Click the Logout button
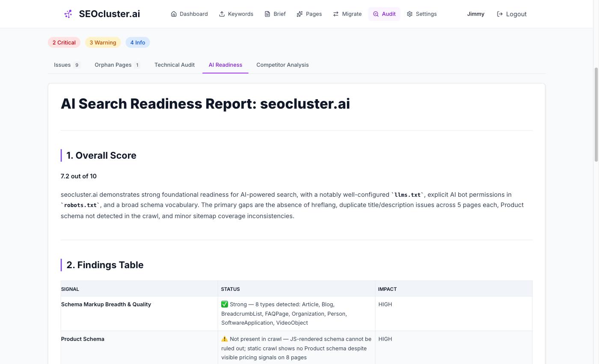This screenshot has height=364, width=599. [512, 14]
